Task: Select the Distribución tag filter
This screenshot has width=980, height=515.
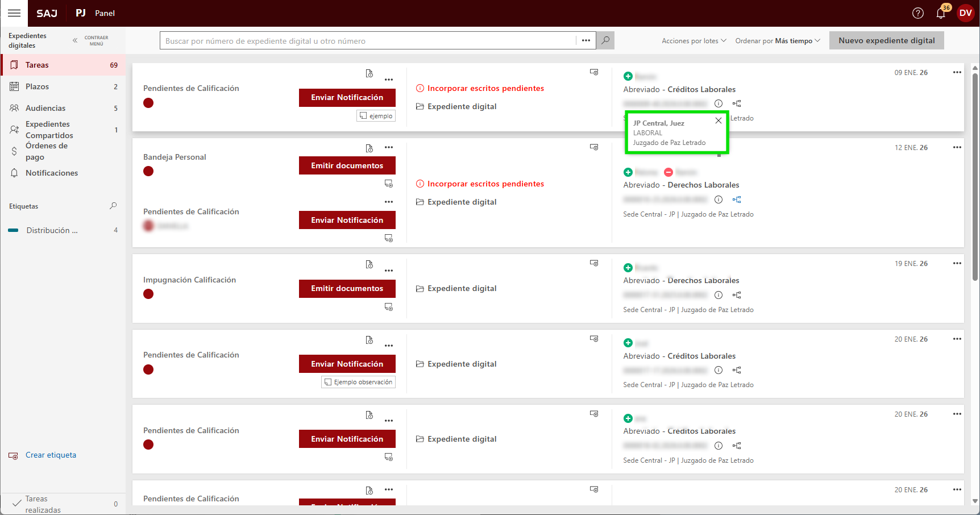Action: [x=52, y=230]
